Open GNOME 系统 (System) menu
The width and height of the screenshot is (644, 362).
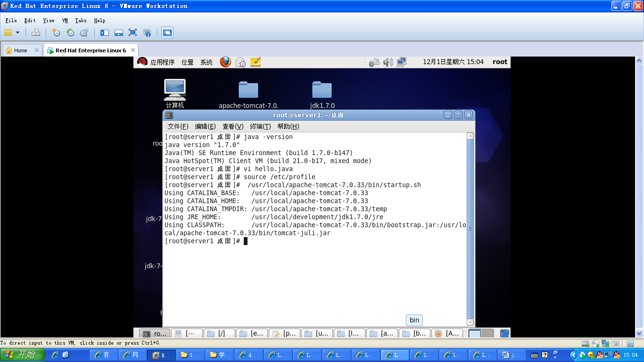(206, 62)
